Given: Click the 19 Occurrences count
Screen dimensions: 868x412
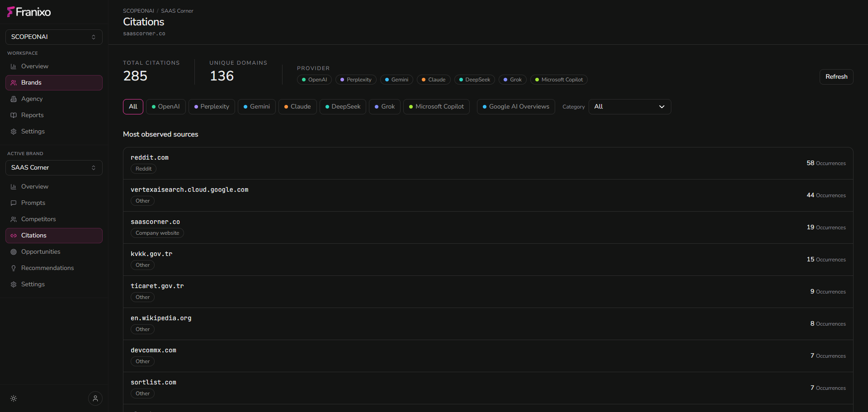Looking at the screenshot, I should tap(826, 227).
